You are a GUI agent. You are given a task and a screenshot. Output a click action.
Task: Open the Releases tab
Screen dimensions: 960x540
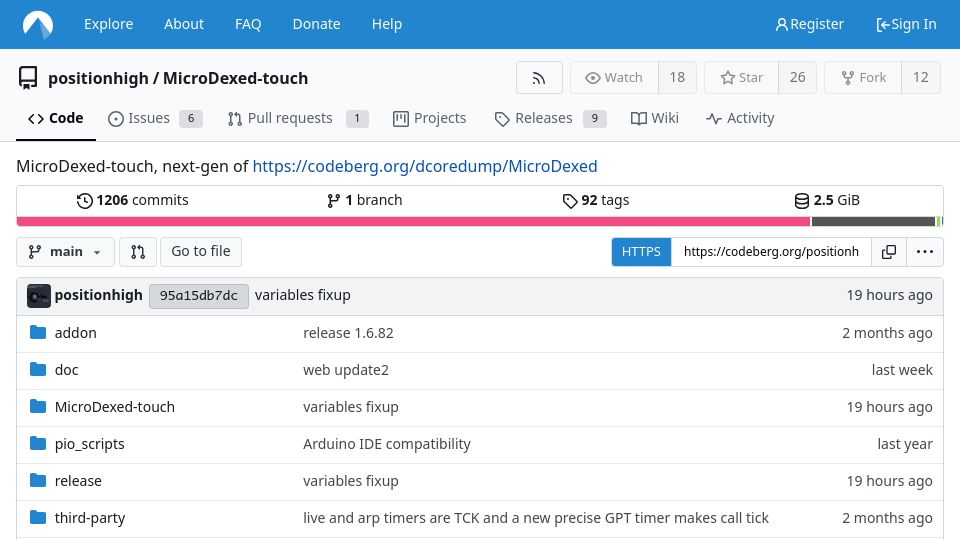pyautogui.click(x=550, y=118)
